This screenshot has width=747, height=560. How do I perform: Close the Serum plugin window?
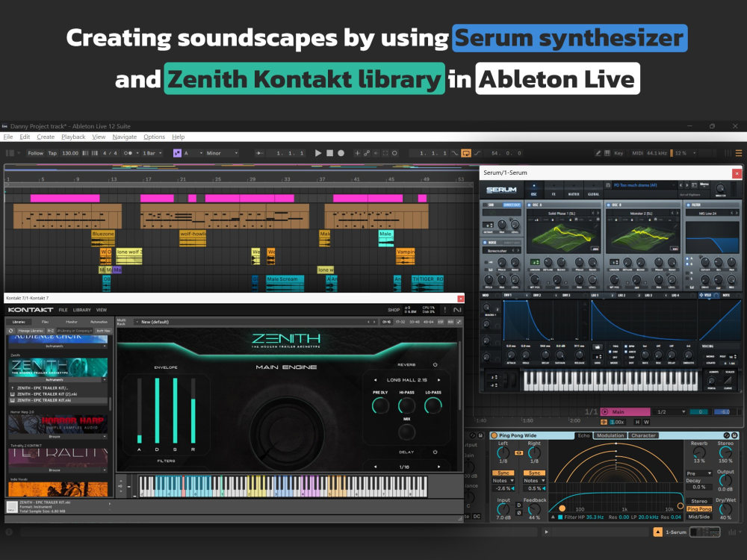(x=737, y=173)
